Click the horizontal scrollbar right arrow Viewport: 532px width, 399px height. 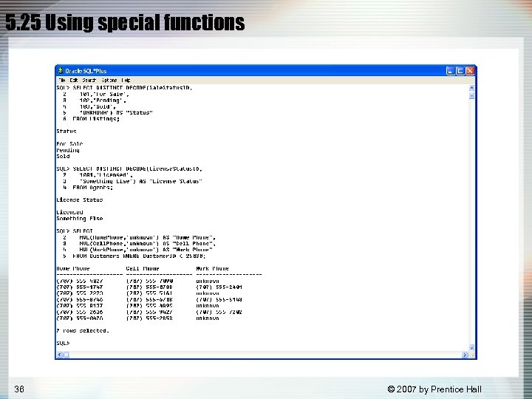click(x=465, y=355)
